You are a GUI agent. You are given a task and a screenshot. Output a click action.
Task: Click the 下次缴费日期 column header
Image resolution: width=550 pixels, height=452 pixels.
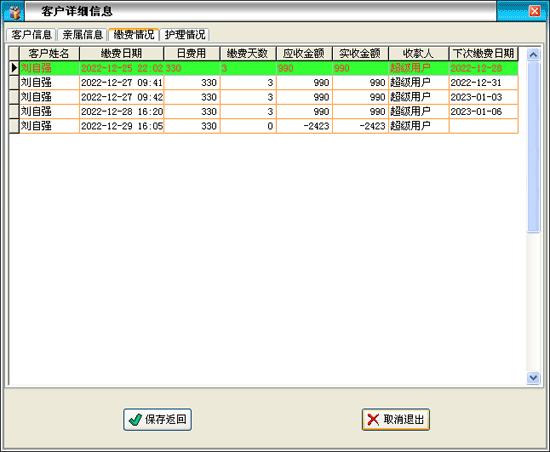(x=483, y=54)
